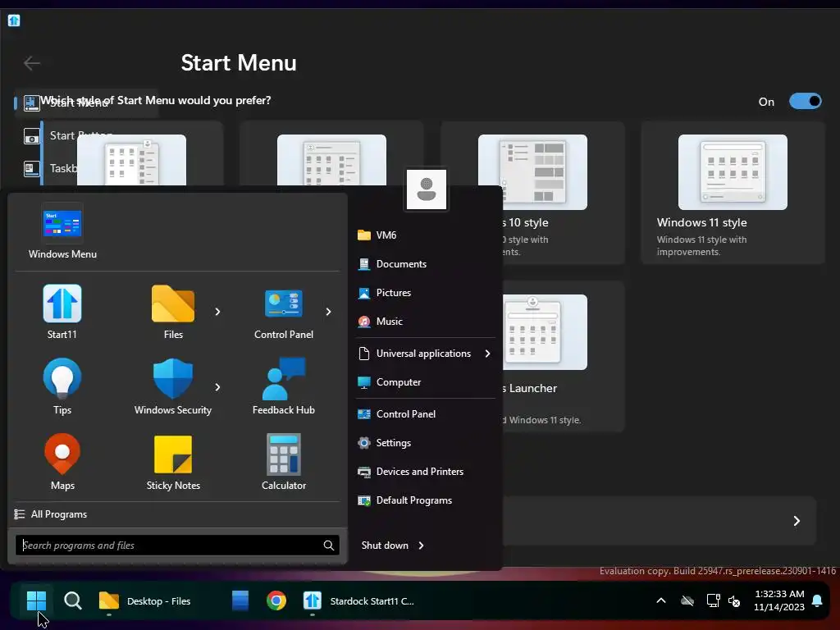Open Google Chrome from the taskbar
The image size is (840, 630).
click(276, 601)
